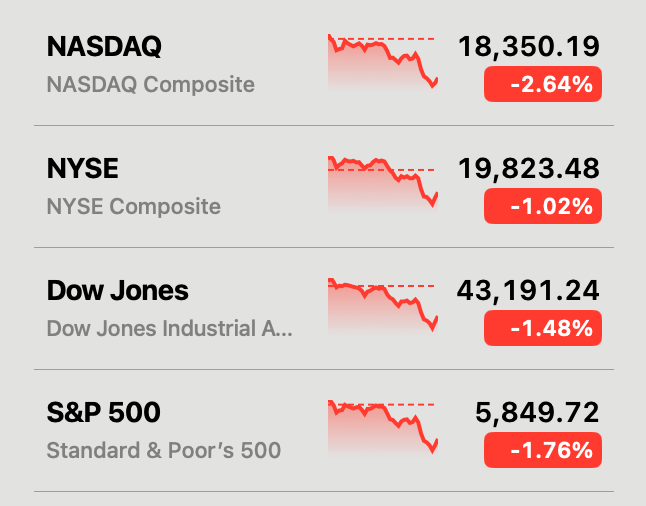646x506 pixels.
Task: Click the Dow Jones Industrial A… subtitle
Action: 170,329
